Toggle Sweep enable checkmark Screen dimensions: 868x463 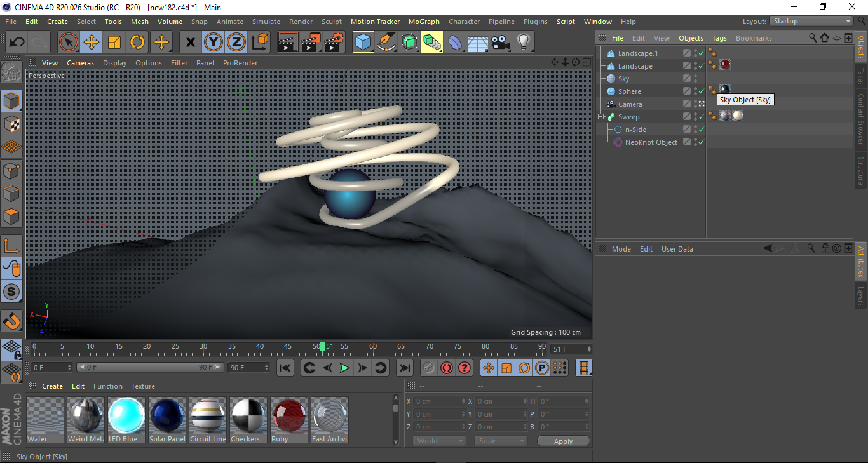click(702, 117)
